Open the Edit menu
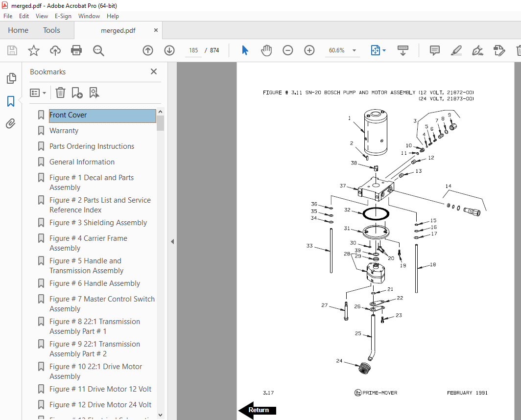This screenshot has width=521, height=420. coord(24,16)
